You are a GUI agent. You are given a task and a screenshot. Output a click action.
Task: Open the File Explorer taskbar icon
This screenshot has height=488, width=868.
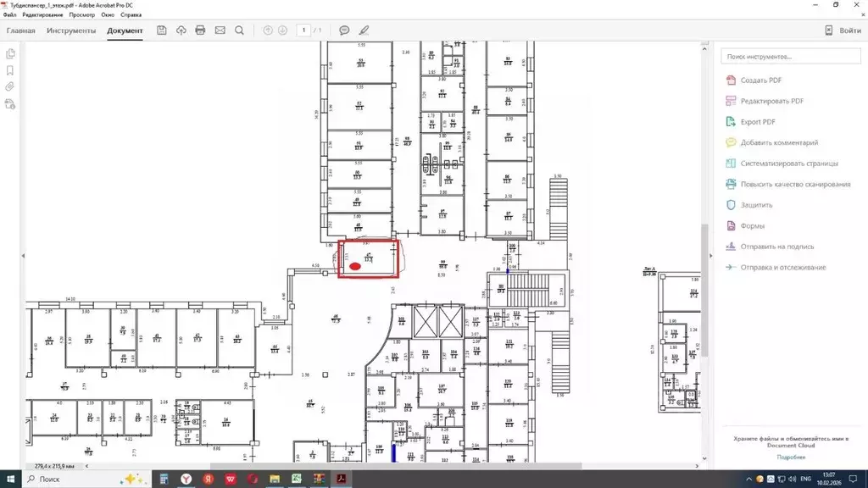(275, 479)
